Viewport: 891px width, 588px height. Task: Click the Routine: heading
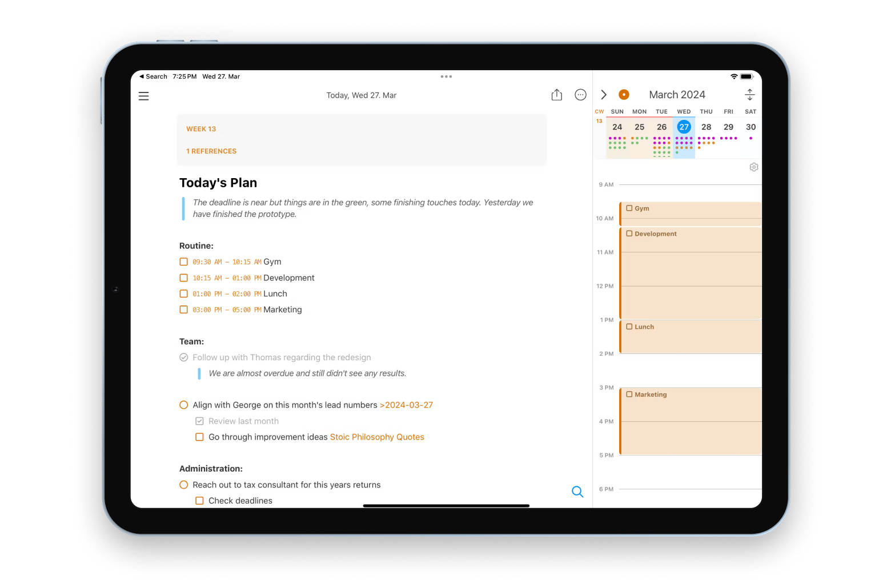click(x=196, y=245)
